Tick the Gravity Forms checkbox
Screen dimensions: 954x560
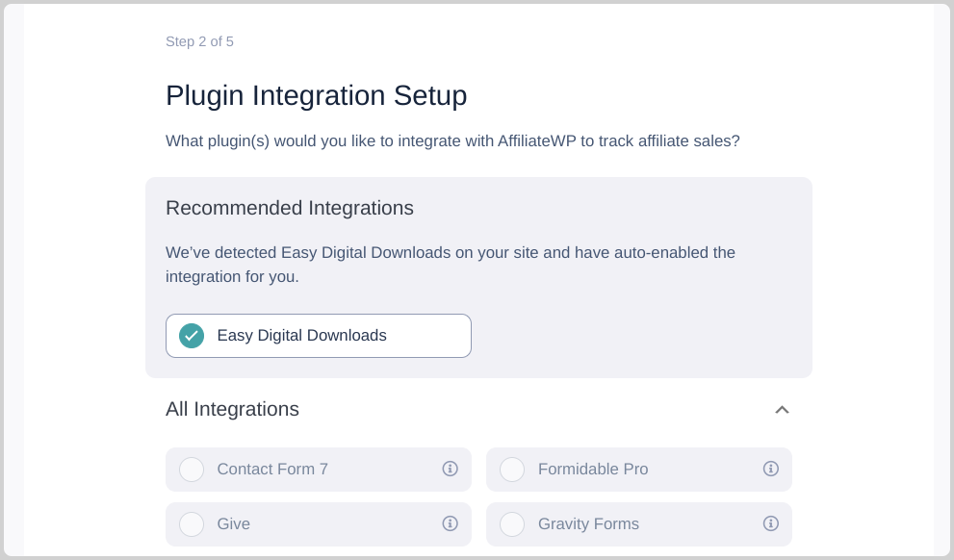click(512, 524)
